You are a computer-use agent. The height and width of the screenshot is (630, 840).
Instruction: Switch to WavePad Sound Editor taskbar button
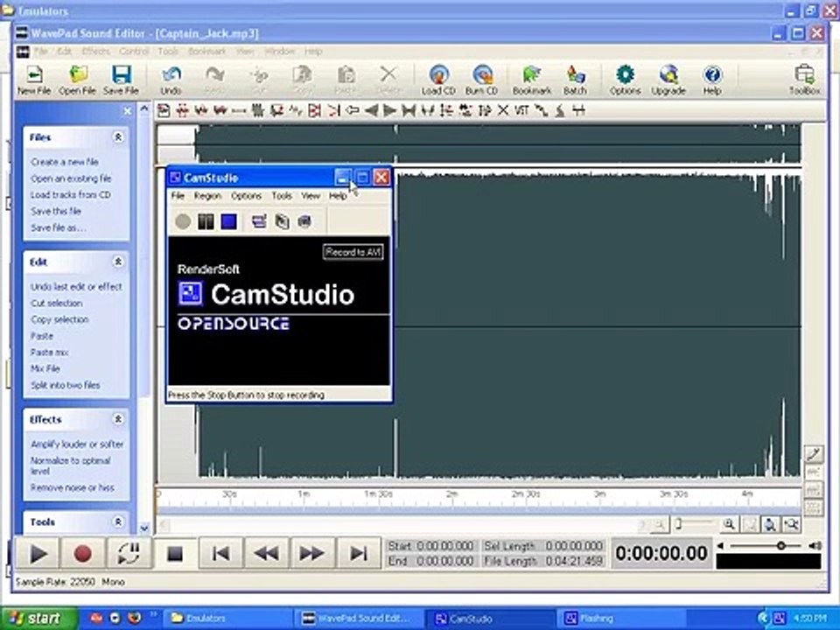click(359, 619)
